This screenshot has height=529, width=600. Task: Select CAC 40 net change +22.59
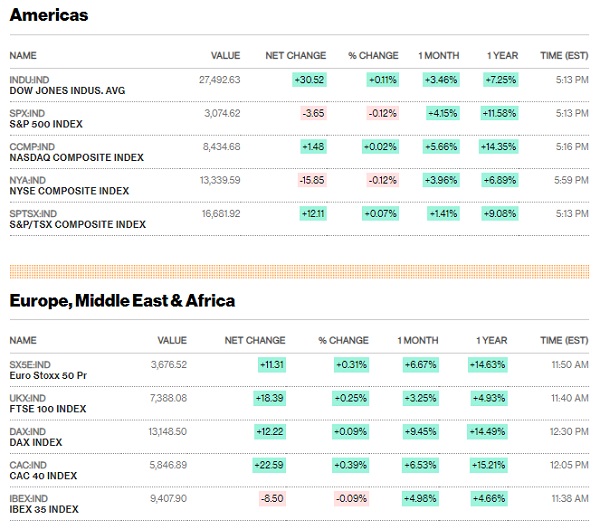click(x=269, y=465)
